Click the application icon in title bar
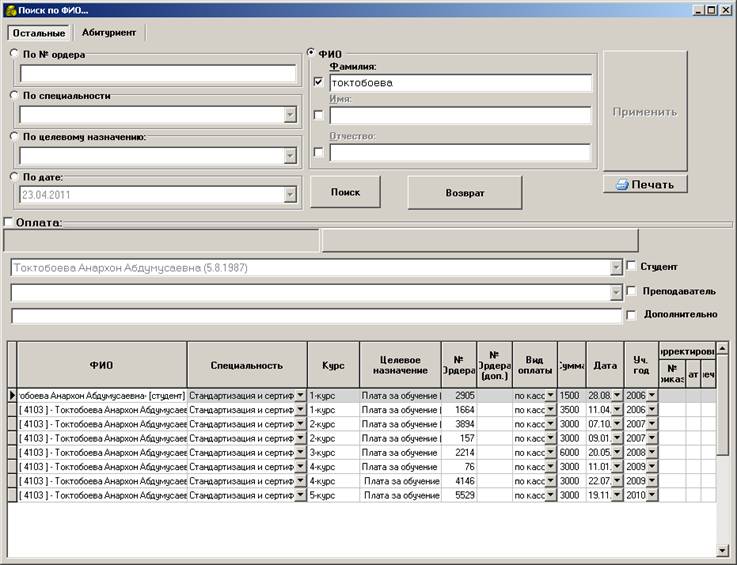This screenshot has height=565, width=737. [10, 10]
